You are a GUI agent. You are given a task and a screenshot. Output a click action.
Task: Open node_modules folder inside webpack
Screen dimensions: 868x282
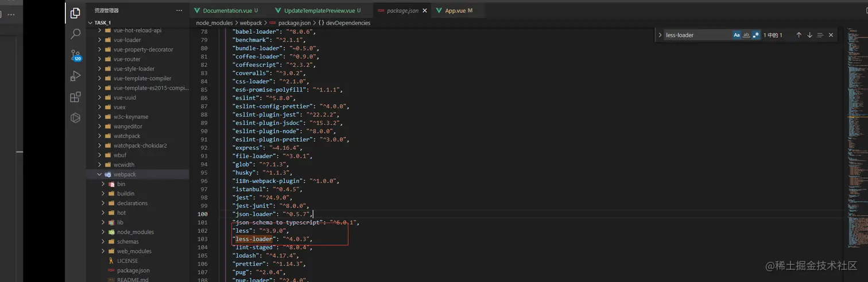click(x=138, y=232)
